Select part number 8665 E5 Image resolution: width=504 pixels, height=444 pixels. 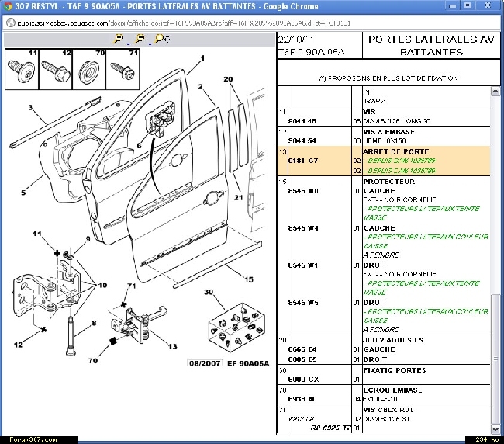click(x=302, y=359)
